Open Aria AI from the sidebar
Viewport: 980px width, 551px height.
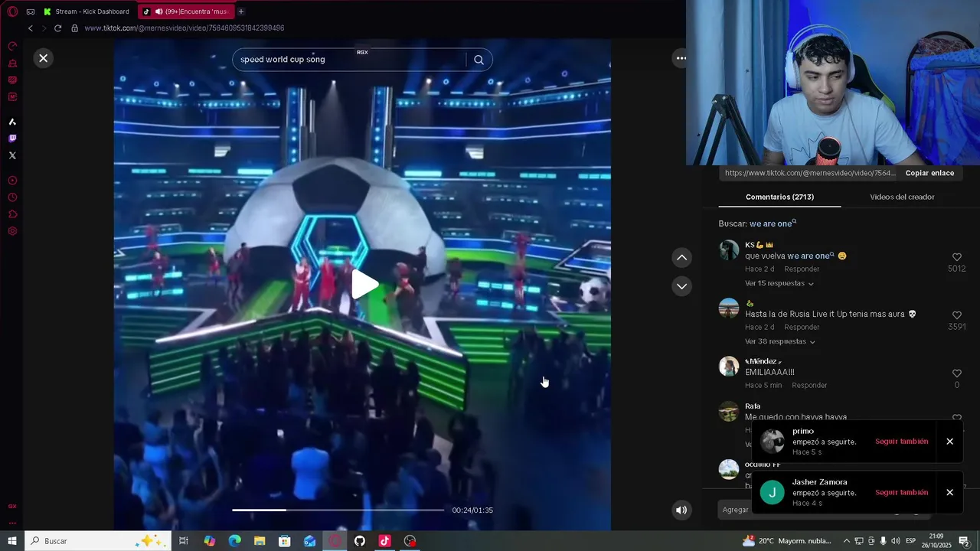tap(12, 122)
